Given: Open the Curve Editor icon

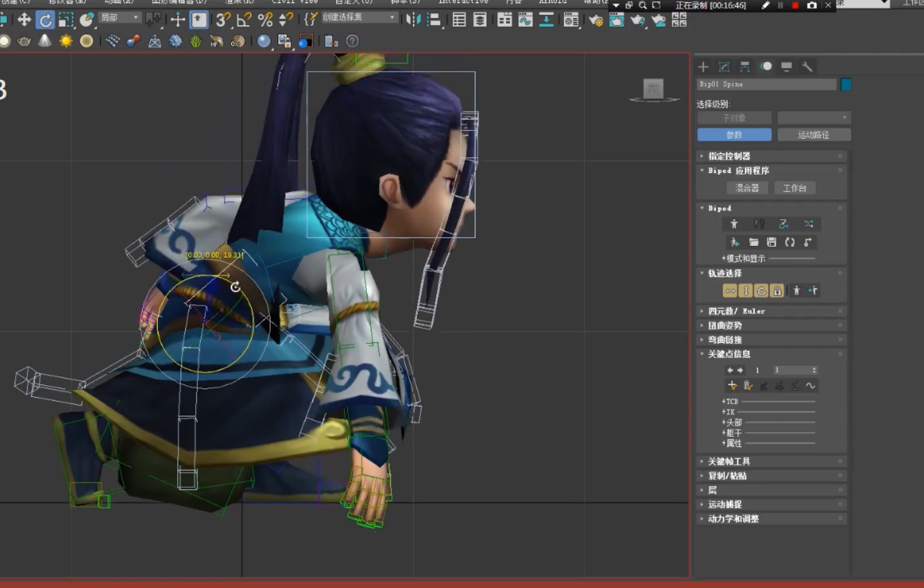Looking at the screenshot, I should (x=525, y=20).
